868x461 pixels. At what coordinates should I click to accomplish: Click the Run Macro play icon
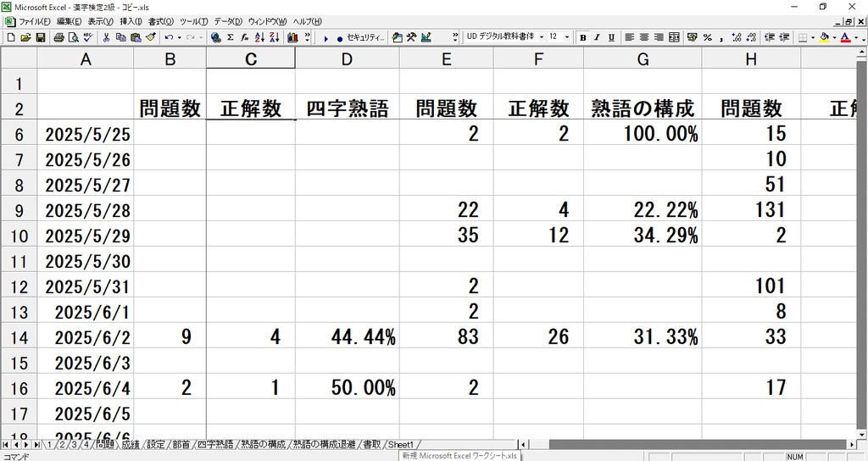pos(326,38)
